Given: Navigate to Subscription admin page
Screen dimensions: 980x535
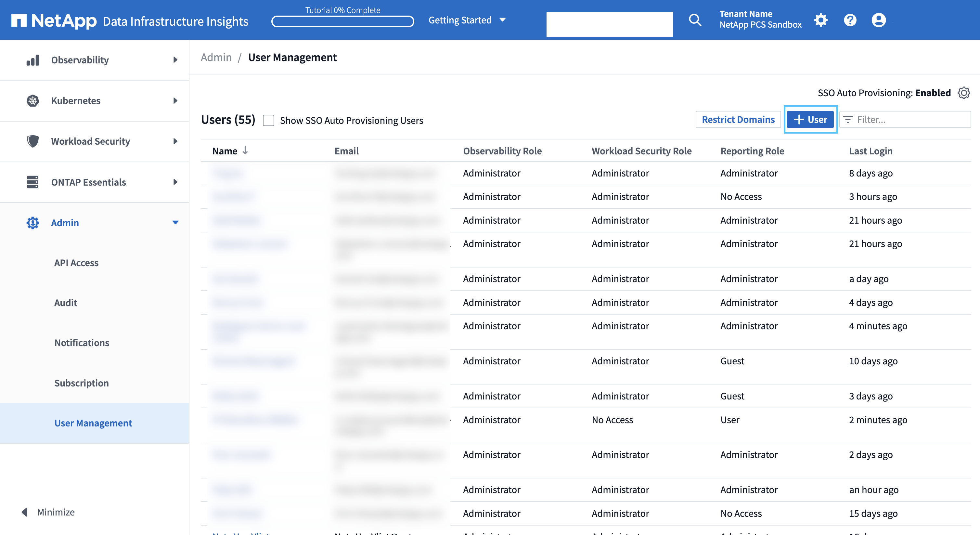Looking at the screenshot, I should click(x=81, y=382).
